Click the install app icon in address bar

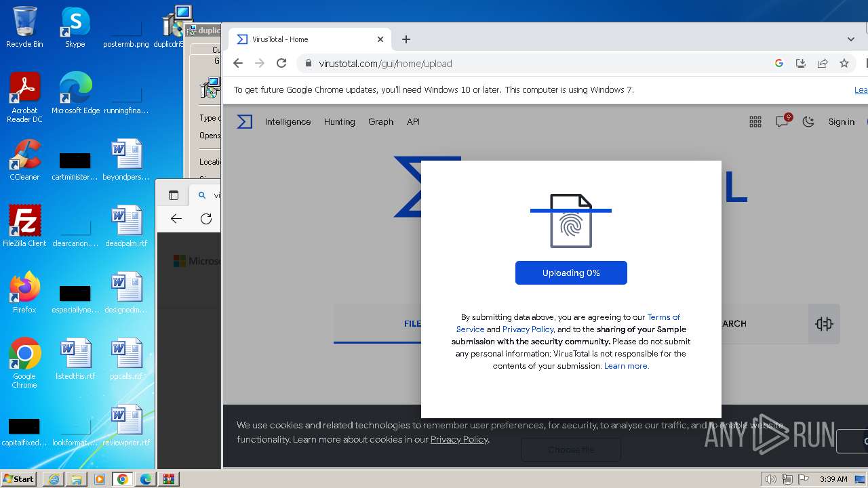click(801, 63)
